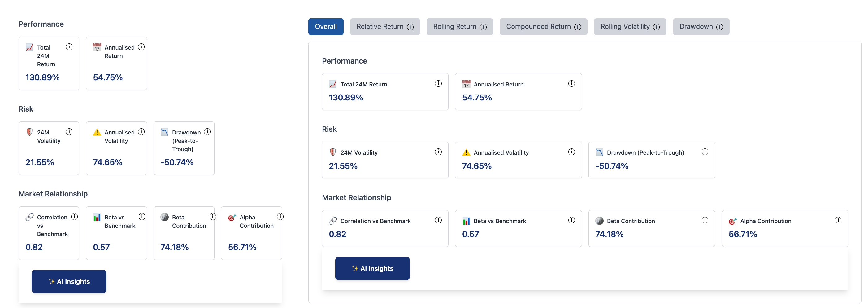Click info icon on left Correlation vs Benchmark card
The width and height of the screenshot is (868, 308).
[x=75, y=217]
